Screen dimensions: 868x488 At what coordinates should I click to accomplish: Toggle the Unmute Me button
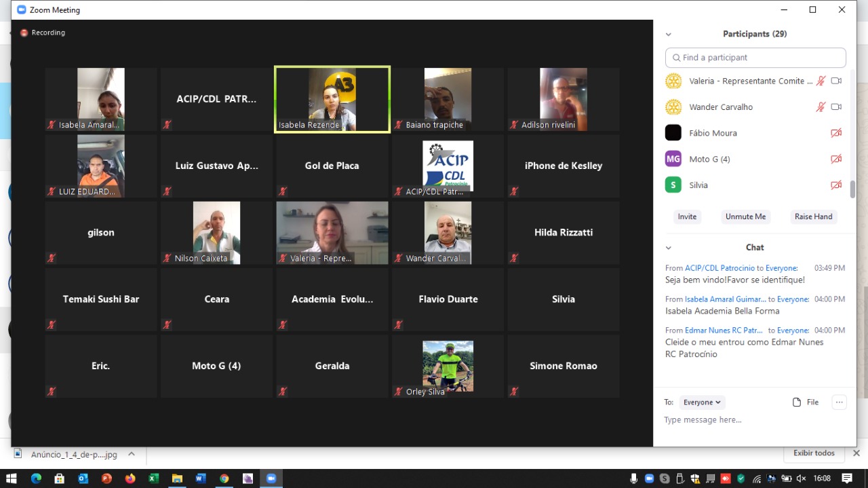click(x=745, y=217)
